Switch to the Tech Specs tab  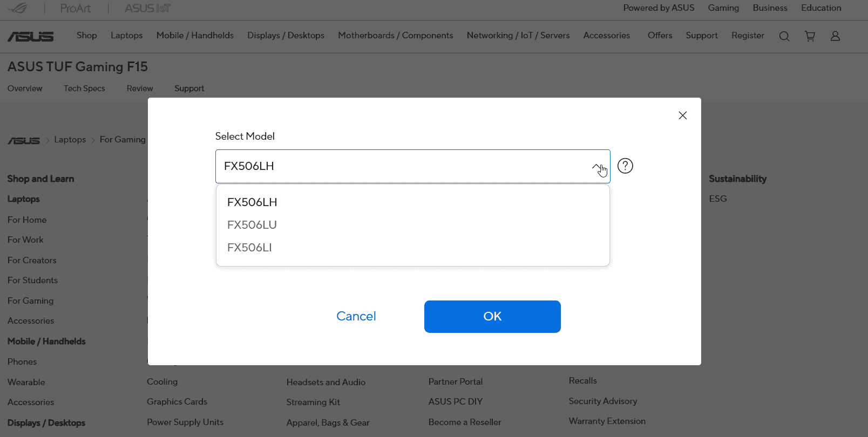point(84,88)
